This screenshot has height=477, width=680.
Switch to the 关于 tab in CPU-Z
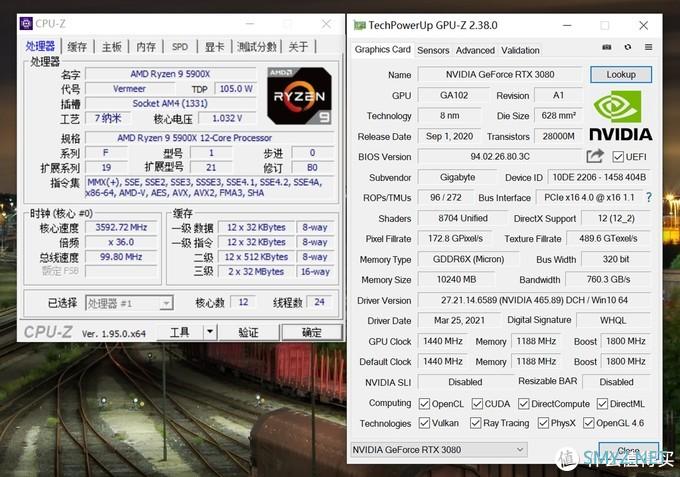(x=298, y=47)
